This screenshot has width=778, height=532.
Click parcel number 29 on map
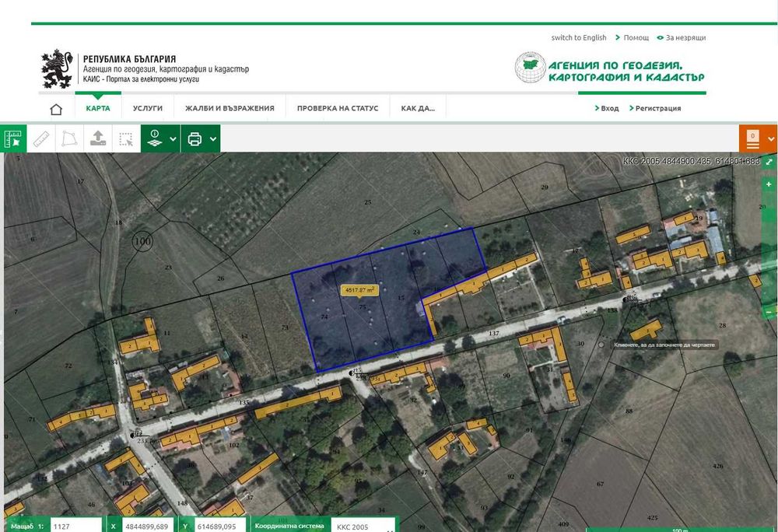(x=545, y=187)
